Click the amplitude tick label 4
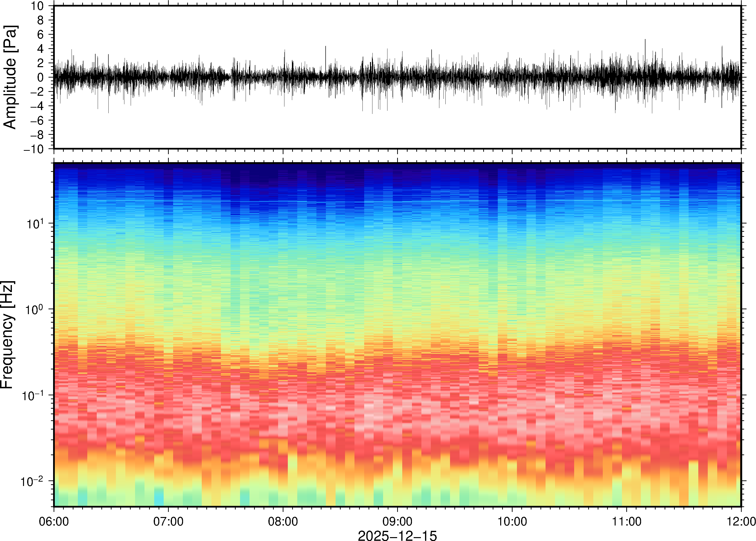Screen dimensions: 756x541 click(41, 49)
